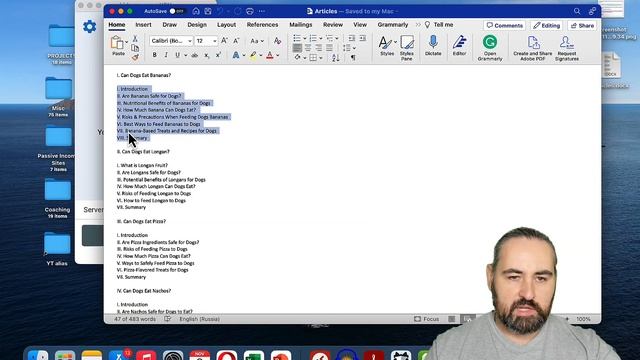This screenshot has height=360, width=640.
Task: Open the Editor proofing tool
Action: pos(459,45)
